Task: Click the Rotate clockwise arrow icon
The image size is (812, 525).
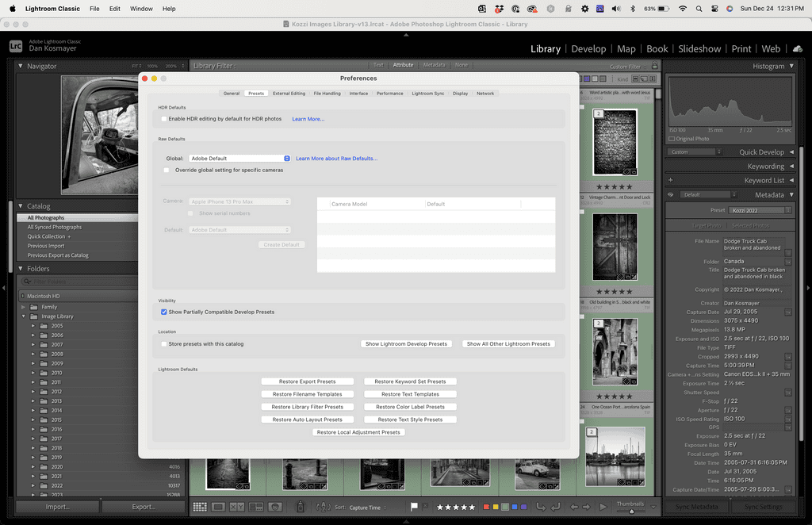Action: (x=555, y=507)
